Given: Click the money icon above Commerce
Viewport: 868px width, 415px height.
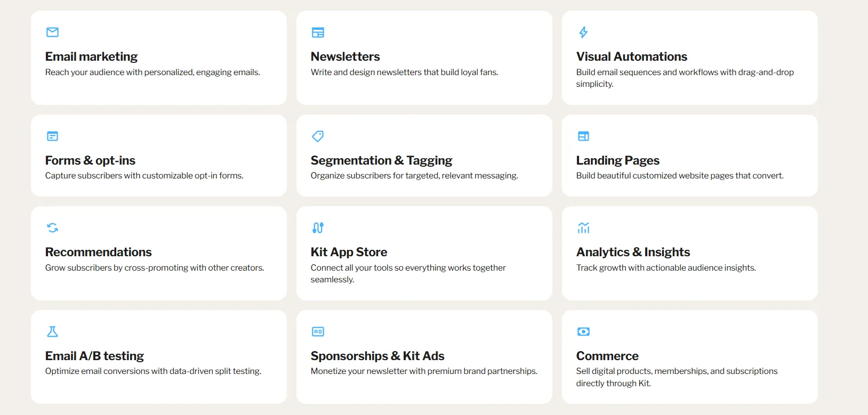Looking at the screenshot, I should point(583,331).
